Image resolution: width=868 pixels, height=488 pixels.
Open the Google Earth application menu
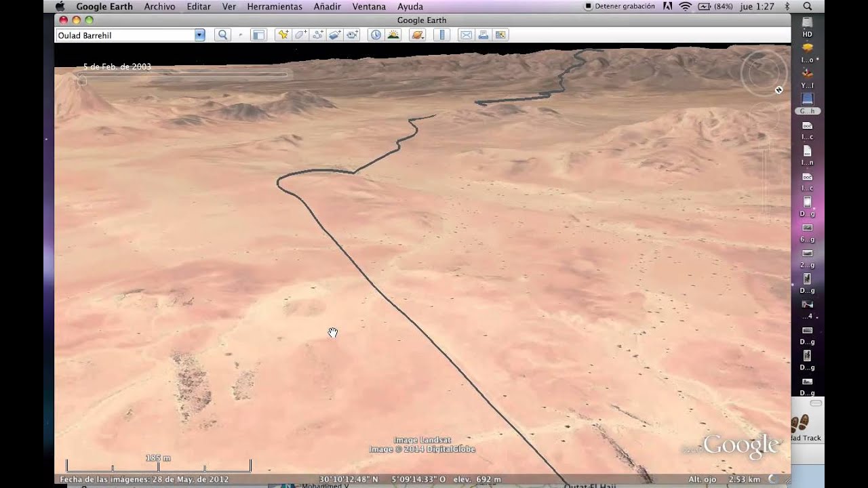coord(104,6)
